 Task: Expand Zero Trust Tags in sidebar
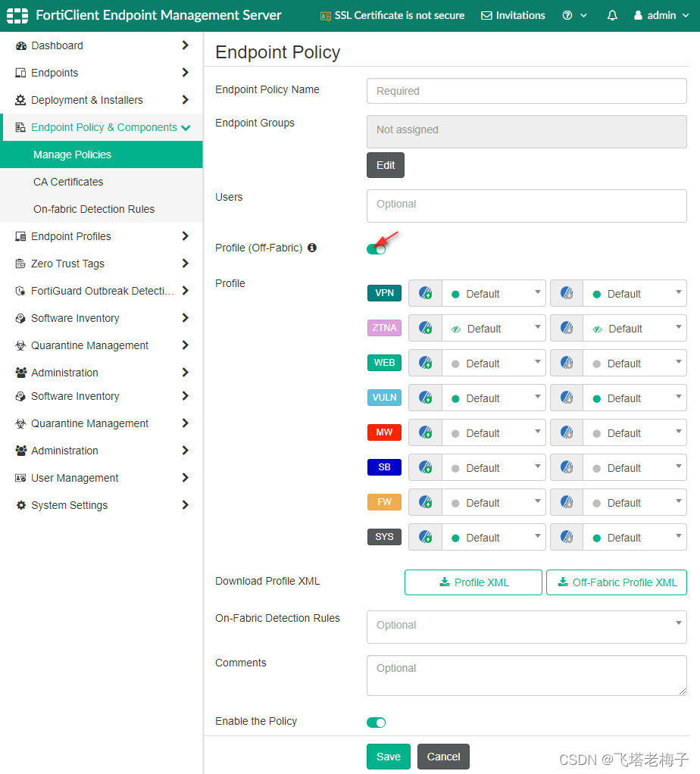(x=102, y=264)
